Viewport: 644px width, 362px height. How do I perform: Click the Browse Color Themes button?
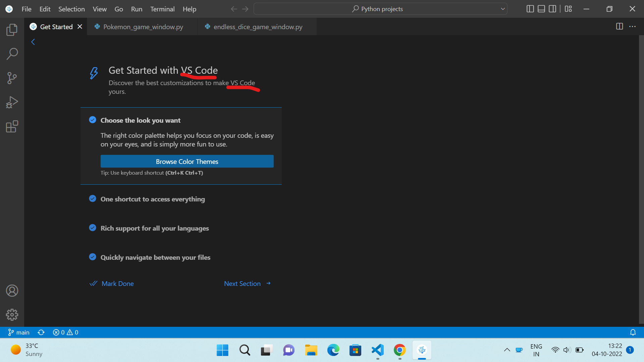coord(187,161)
